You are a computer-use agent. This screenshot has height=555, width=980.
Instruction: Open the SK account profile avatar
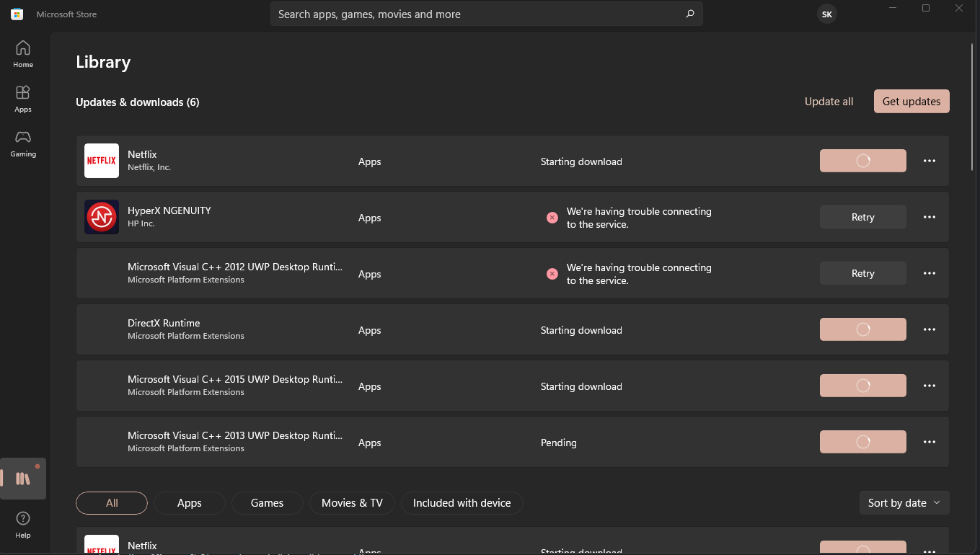click(x=827, y=14)
